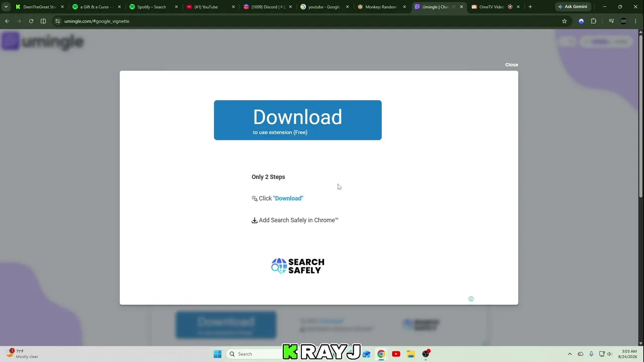Close the Spotify – Search tab

(x=176, y=7)
